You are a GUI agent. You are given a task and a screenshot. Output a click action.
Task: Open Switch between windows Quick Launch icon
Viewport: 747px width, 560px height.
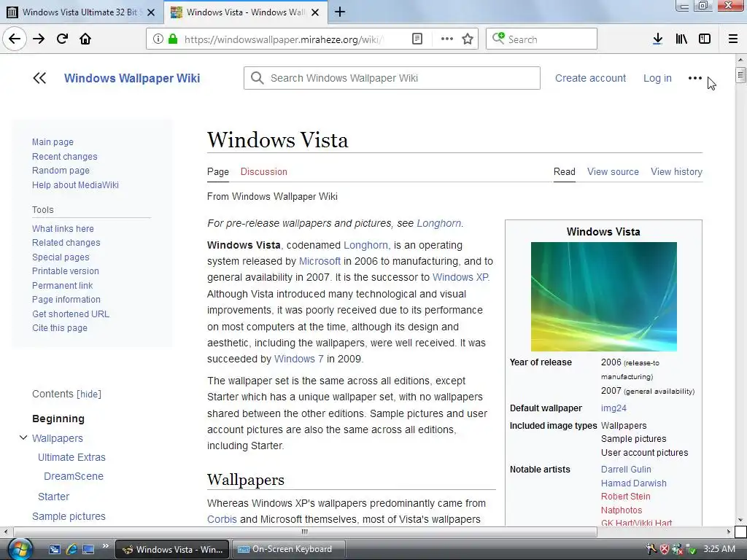pyautogui.click(x=54, y=549)
